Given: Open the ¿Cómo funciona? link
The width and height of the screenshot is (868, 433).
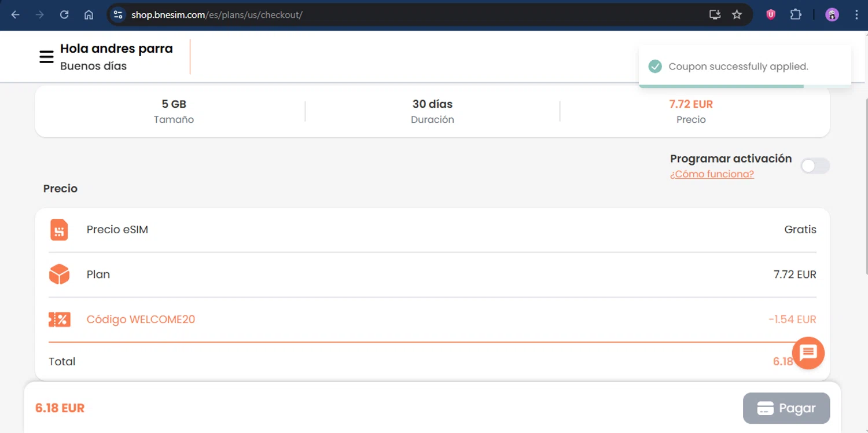Looking at the screenshot, I should [x=712, y=174].
